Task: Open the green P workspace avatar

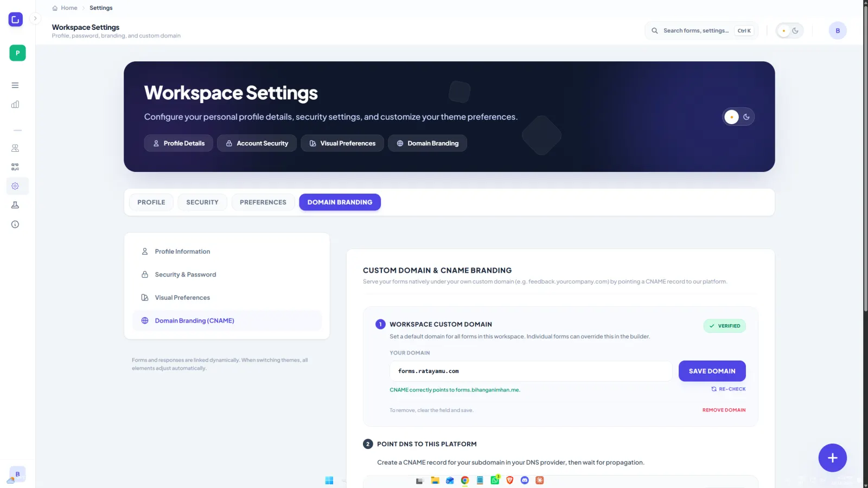Action: [x=17, y=53]
